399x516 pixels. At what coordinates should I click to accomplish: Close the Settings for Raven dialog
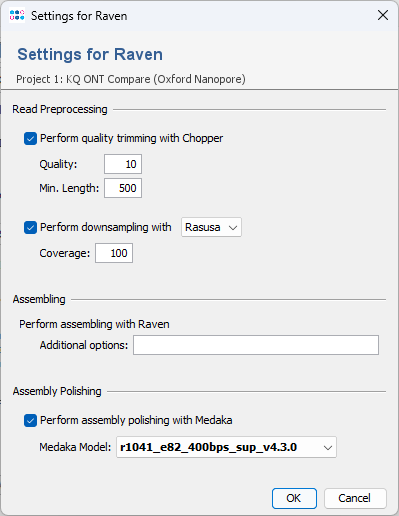[383, 15]
